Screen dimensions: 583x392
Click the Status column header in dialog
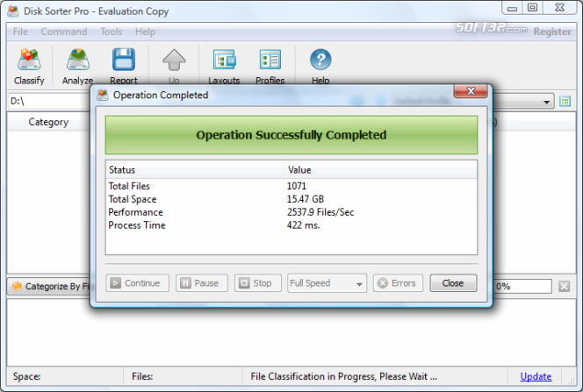click(195, 170)
